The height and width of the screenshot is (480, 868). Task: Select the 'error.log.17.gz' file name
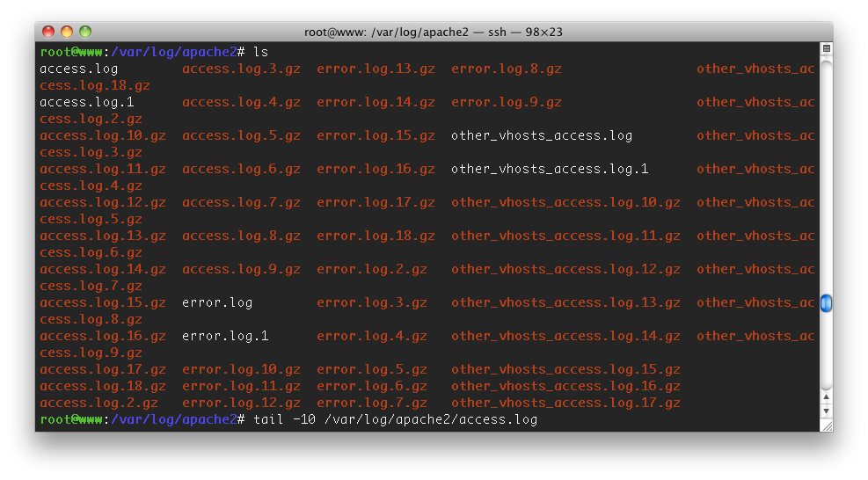(x=376, y=202)
